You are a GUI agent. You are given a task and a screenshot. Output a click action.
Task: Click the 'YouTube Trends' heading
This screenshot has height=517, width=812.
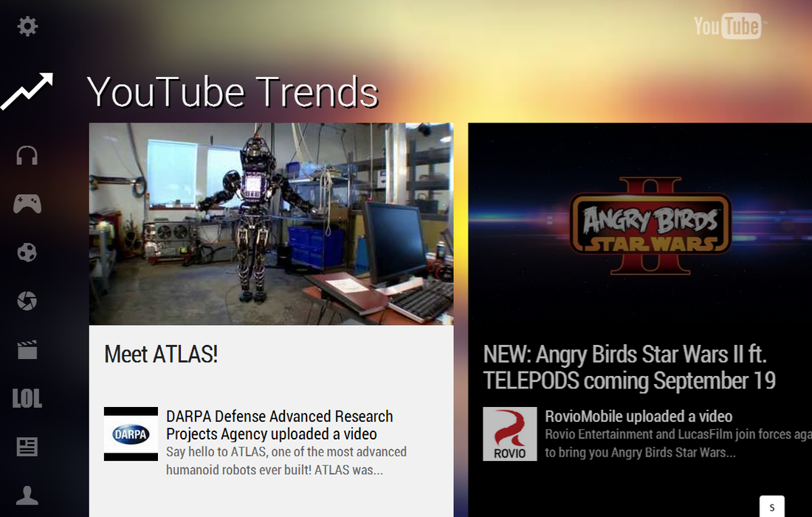pyautogui.click(x=233, y=92)
